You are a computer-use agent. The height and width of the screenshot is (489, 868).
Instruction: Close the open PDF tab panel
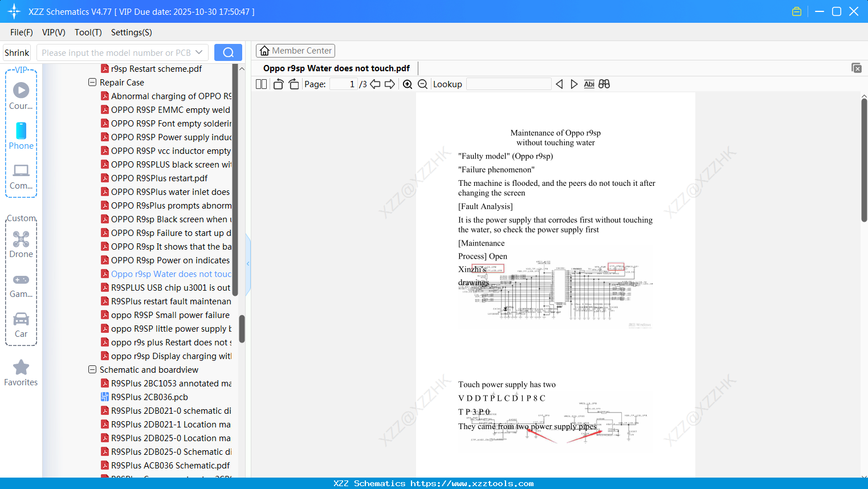857,68
